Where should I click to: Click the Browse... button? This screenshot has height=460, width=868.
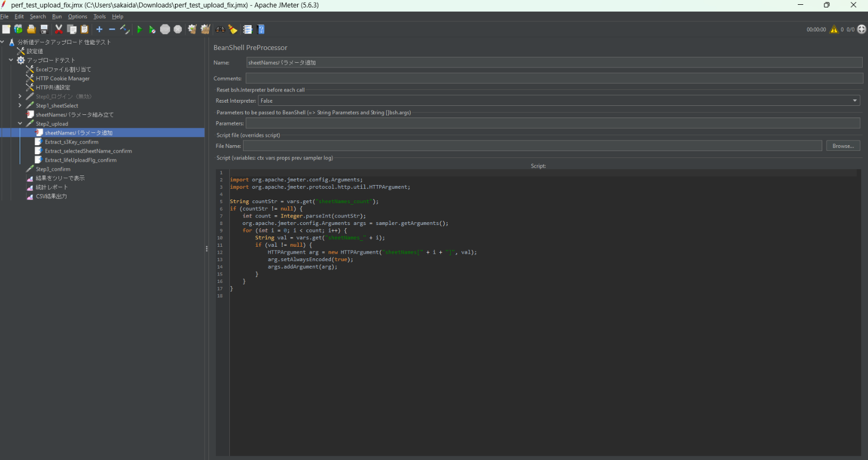tap(842, 146)
